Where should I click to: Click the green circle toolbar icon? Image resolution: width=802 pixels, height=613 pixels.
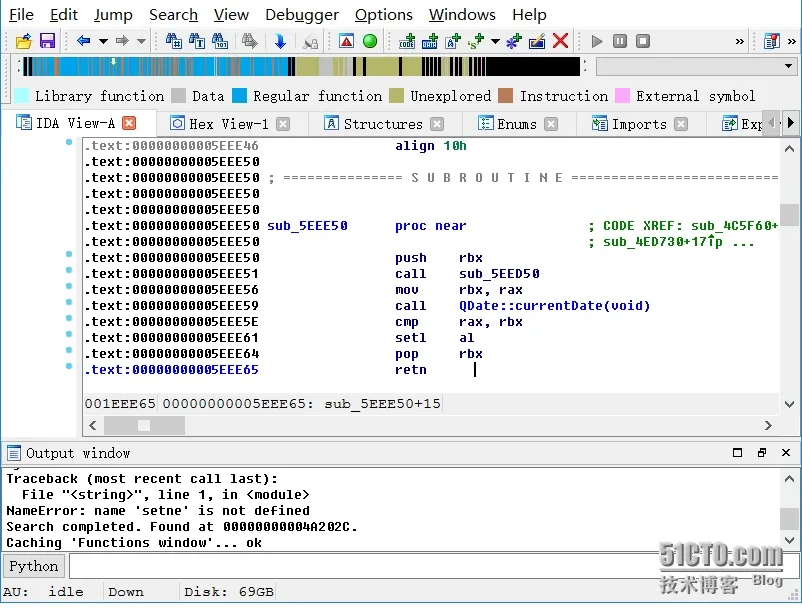tap(370, 41)
